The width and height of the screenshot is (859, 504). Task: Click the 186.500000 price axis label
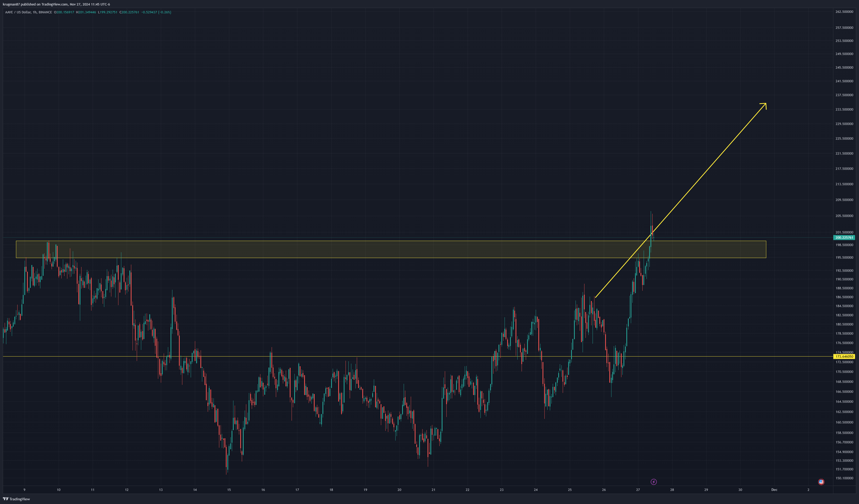(x=844, y=297)
